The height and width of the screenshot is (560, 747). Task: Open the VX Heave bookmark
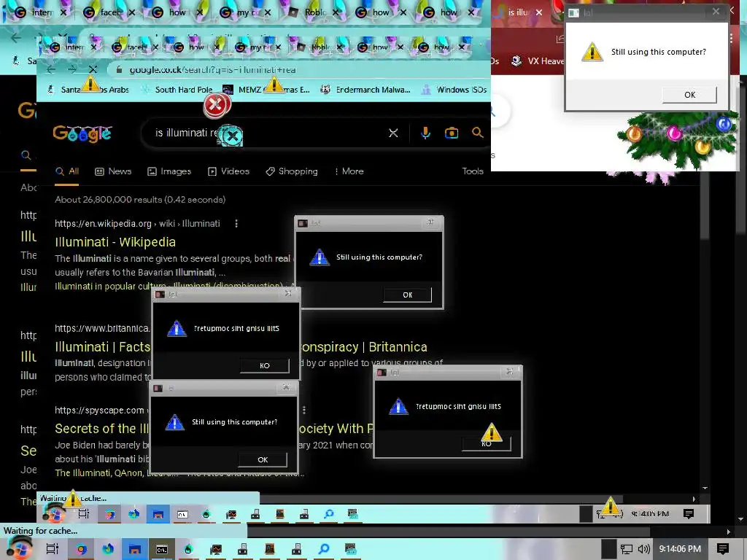click(x=538, y=61)
